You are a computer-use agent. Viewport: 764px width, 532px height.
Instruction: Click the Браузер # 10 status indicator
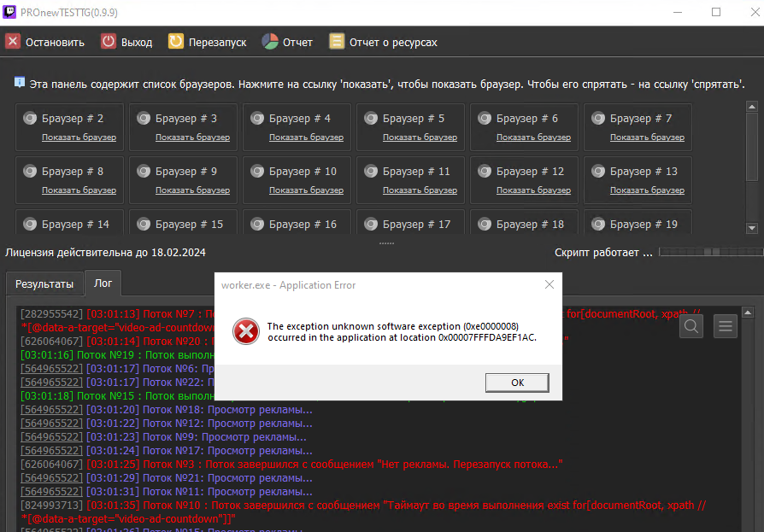coord(257,172)
